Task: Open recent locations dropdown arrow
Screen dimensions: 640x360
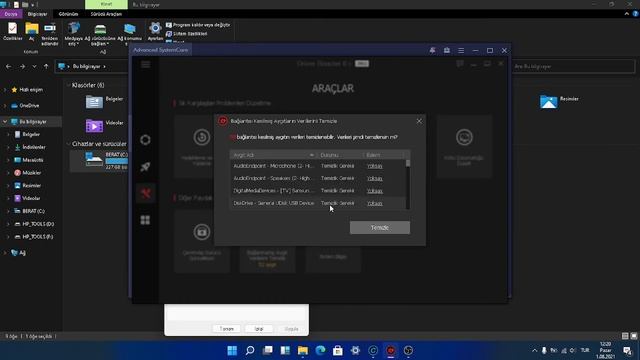Action: coord(34,67)
